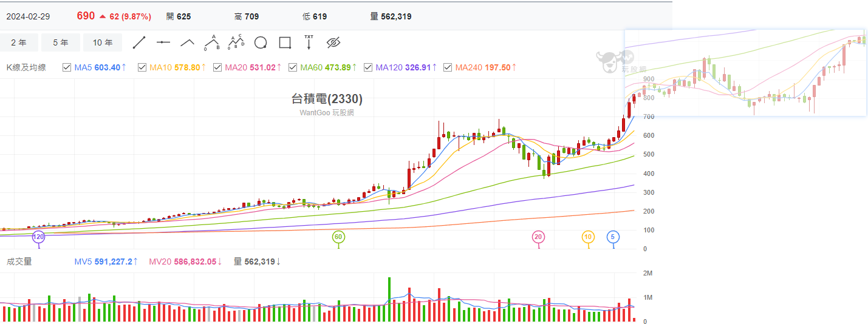Choose the angle polyline drawing tool
This screenshot has width=868, height=324.
[187, 42]
